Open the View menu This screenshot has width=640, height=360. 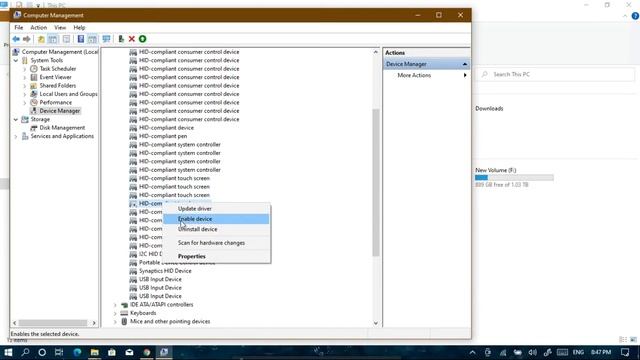[x=60, y=27]
